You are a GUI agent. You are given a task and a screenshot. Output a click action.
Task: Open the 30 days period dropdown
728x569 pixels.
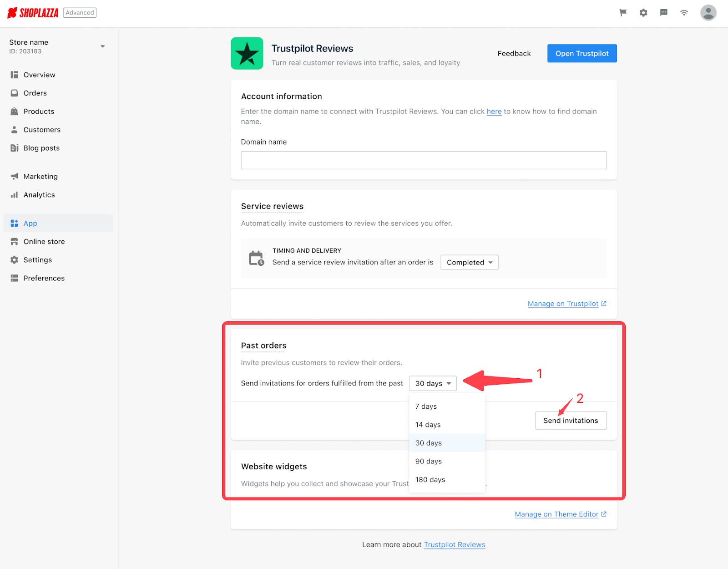point(433,383)
